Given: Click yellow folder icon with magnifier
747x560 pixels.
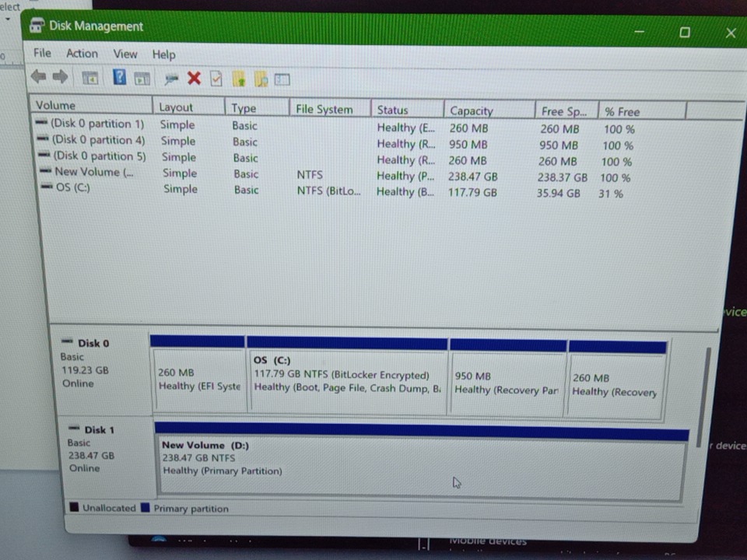Looking at the screenshot, I should (x=261, y=79).
